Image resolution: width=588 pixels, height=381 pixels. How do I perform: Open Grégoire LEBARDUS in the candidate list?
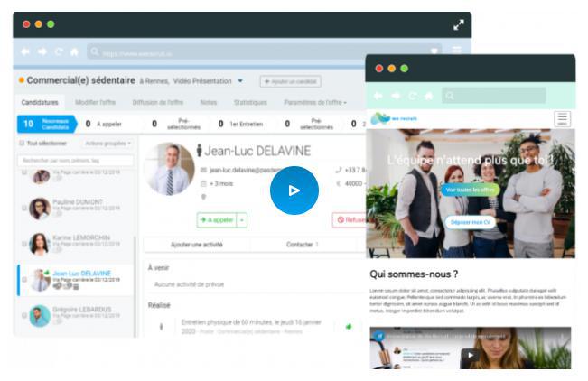pyautogui.click(x=75, y=316)
